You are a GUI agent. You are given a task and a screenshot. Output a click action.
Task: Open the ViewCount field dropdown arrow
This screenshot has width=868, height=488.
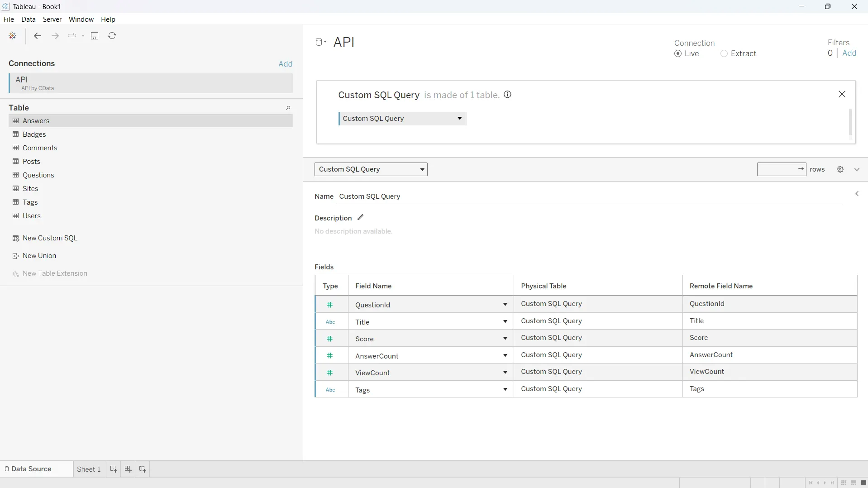505,373
